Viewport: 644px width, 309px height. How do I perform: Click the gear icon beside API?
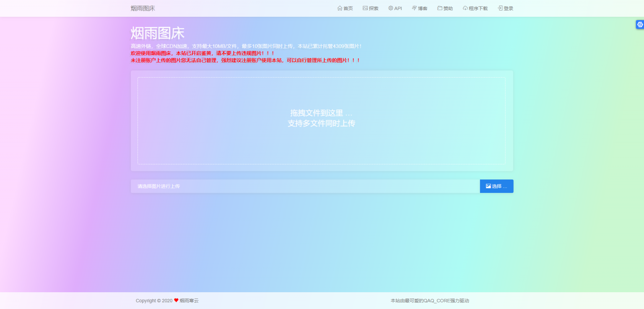tap(391, 8)
